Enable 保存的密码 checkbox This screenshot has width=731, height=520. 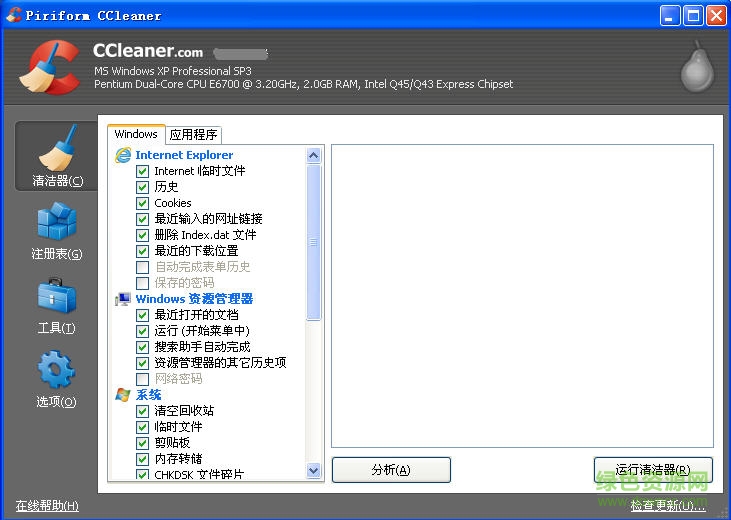(x=143, y=283)
